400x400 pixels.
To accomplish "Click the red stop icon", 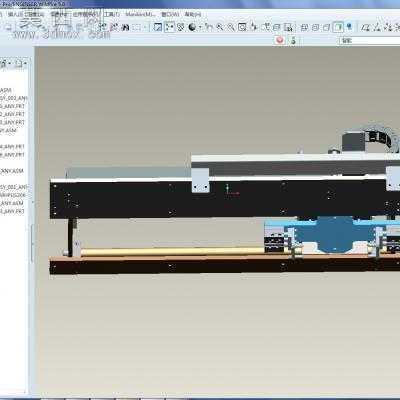I will [x=280, y=40].
